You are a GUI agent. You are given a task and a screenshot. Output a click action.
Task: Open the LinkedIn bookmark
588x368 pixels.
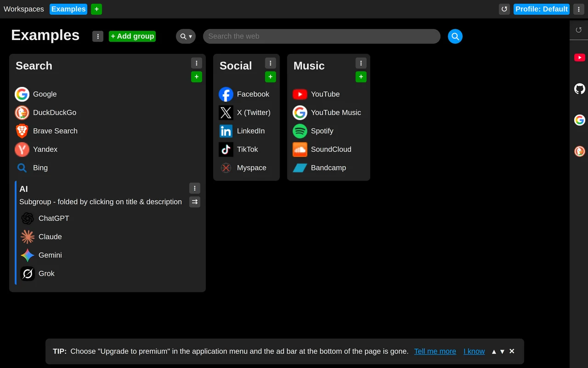click(x=242, y=131)
